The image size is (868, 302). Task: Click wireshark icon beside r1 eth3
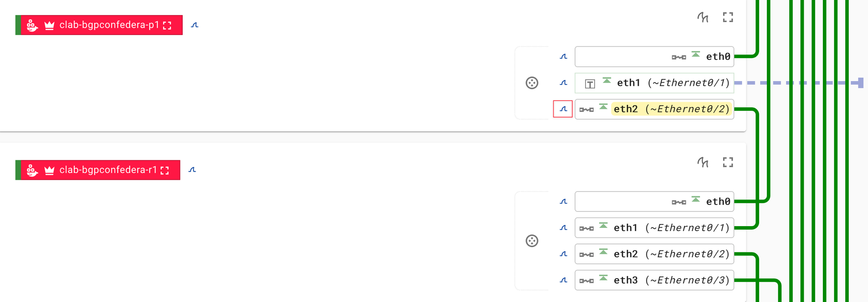point(563,280)
